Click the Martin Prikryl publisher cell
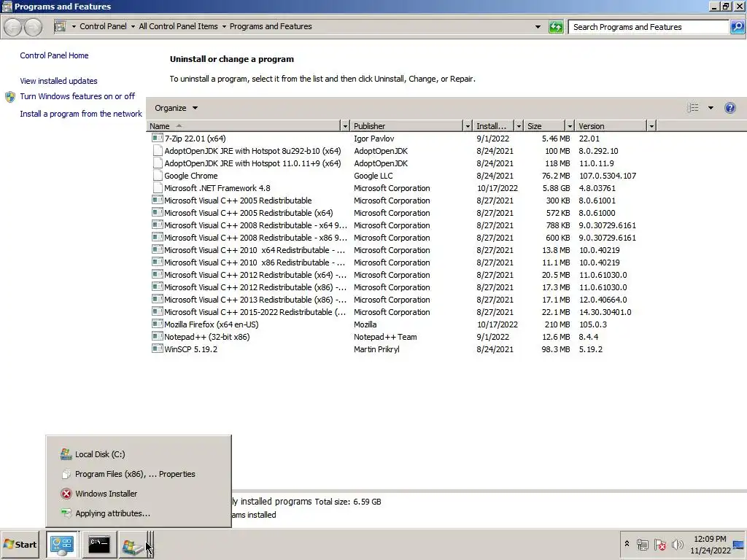The height and width of the screenshot is (560, 747). (x=376, y=349)
